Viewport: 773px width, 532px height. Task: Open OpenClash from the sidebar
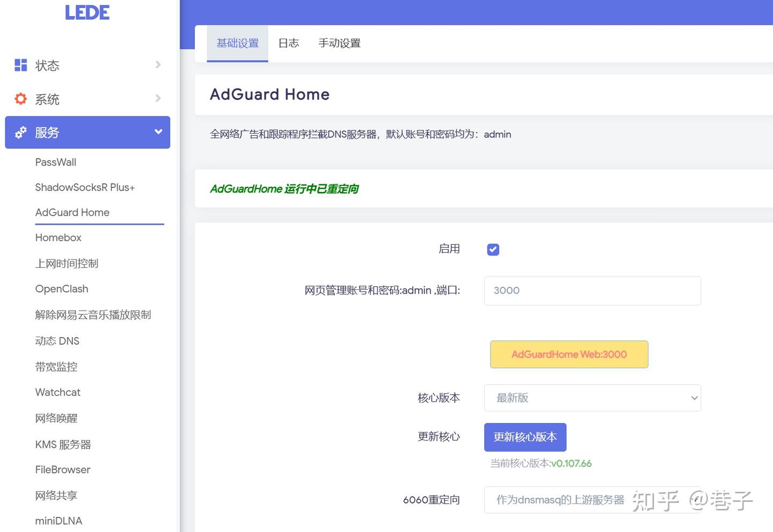(61, 289)
